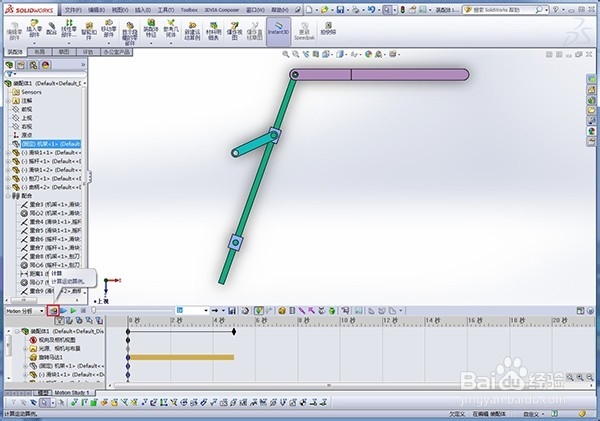Screen dimensions: 600x421
Task: Expand the 滑块1<1> tree node
Action: click(x=8, y=153)
